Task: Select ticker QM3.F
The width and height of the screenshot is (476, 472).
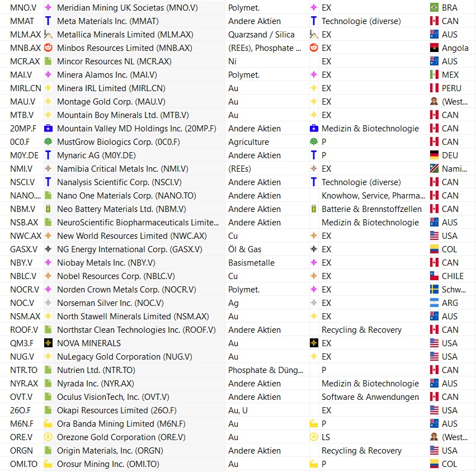Action: tap(22, 343)
